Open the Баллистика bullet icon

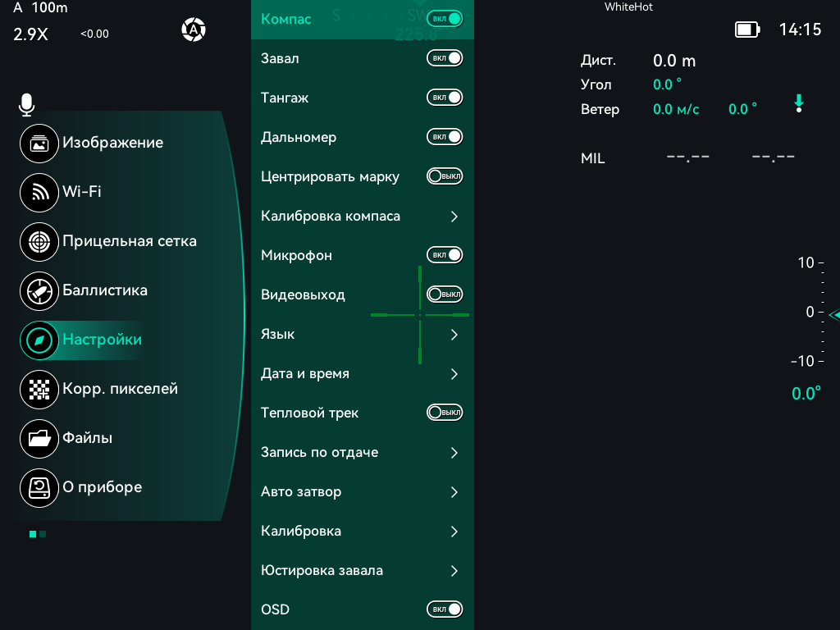pyautogui.click(x=39, y=291)
